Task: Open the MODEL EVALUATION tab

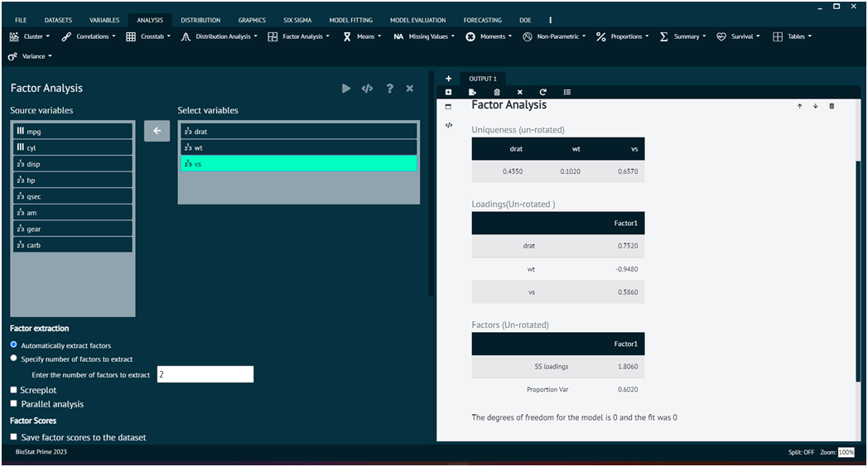Action: tap(418, 20)
